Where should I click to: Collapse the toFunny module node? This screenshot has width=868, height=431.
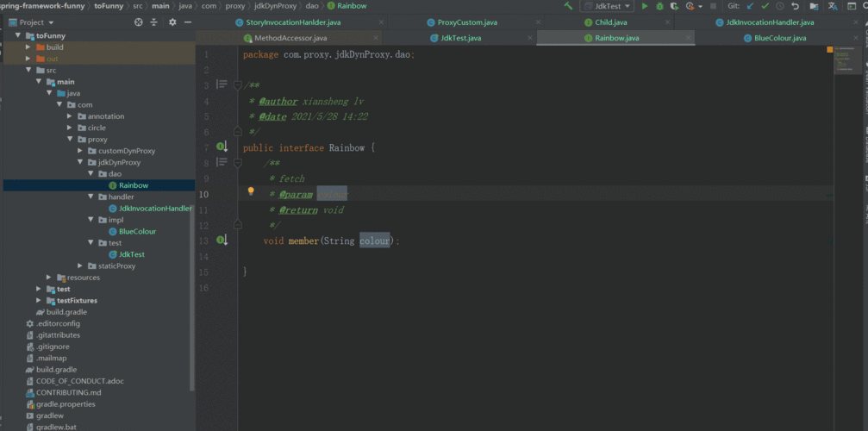(18, 35)
